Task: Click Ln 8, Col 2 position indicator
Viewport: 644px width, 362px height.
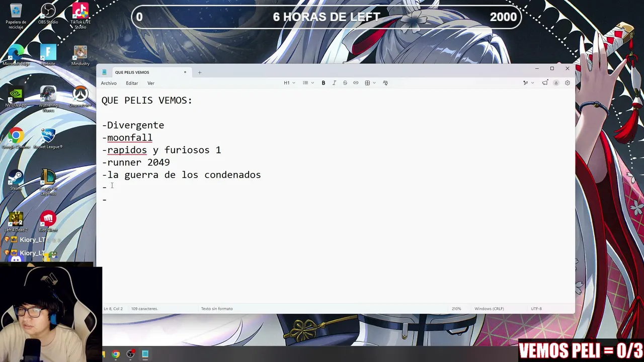Action: pos(113,309)
